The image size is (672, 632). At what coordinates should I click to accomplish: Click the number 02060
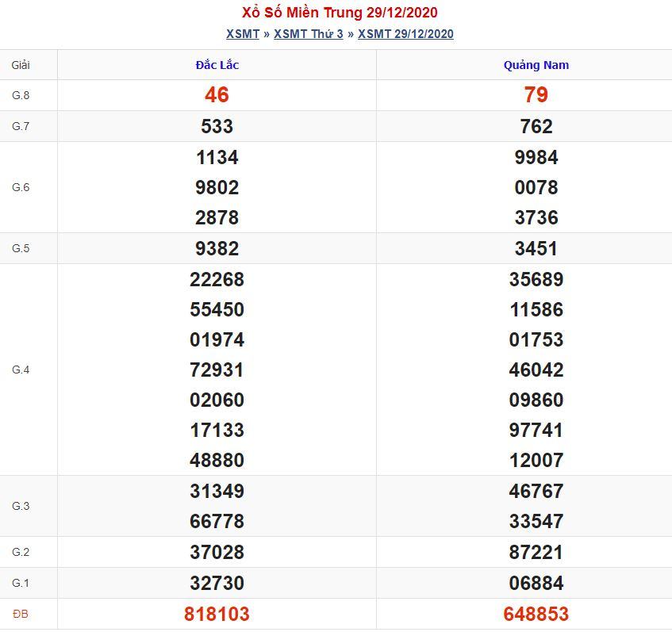(x=217, y=400)
